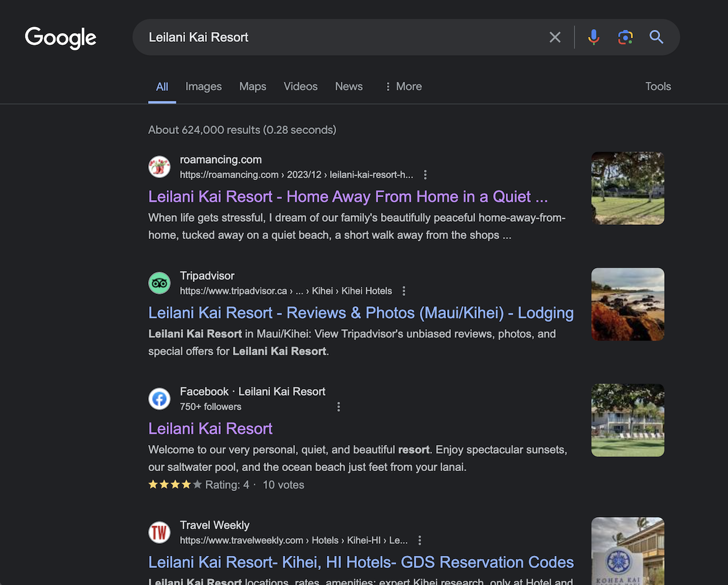Click the roamancing.com site favicon
Image resolution: width=728 pixels, height=585 pixels.
click(160, 167)
